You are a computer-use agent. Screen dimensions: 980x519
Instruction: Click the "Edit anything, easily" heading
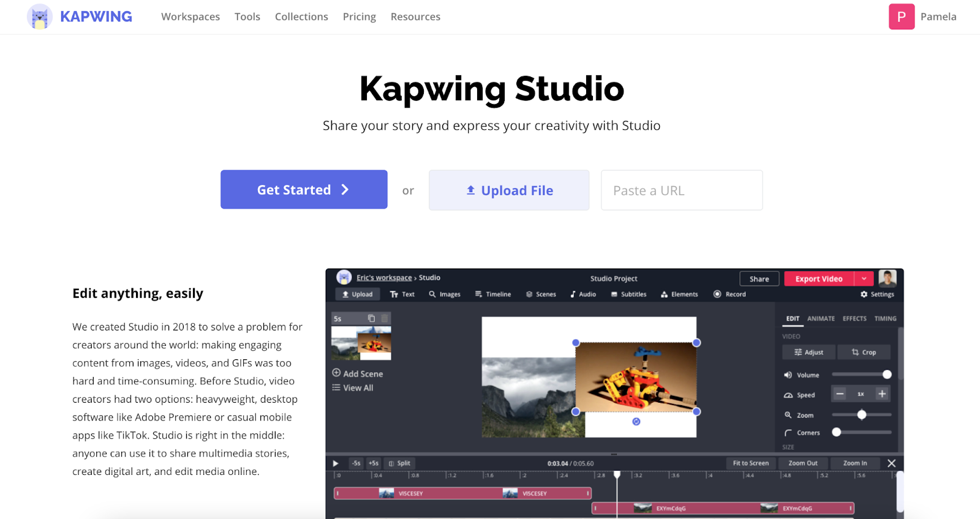[138, 294]
